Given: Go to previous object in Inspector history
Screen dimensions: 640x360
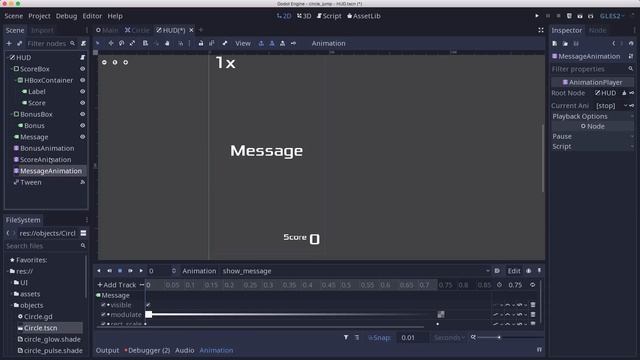Looking at the screenshot, I should coord(613,43).
